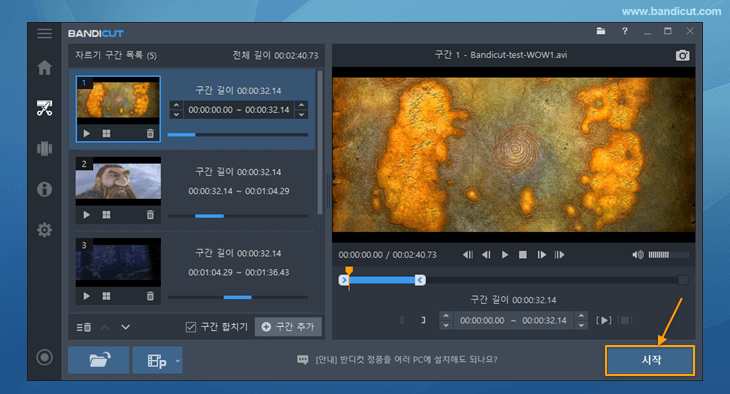730x394 pixels.
Task: Click the timeline start handle
Action: click(344, 280)
